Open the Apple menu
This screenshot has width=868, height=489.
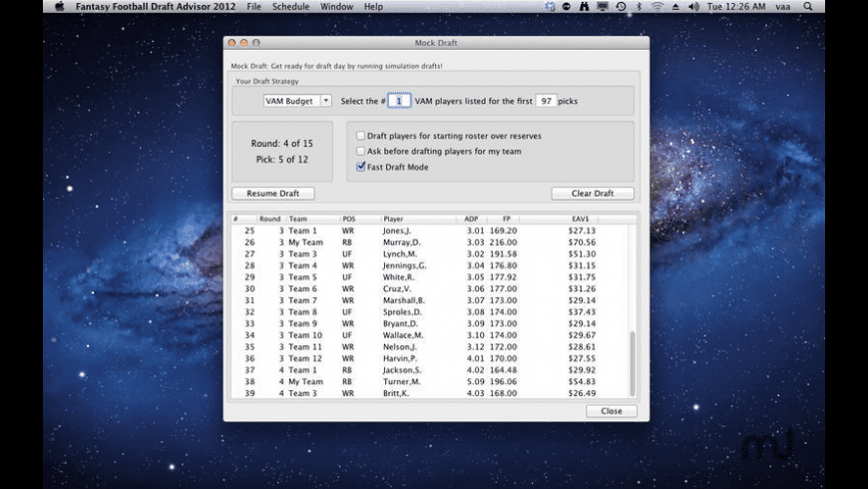click(x=59, y=6)
